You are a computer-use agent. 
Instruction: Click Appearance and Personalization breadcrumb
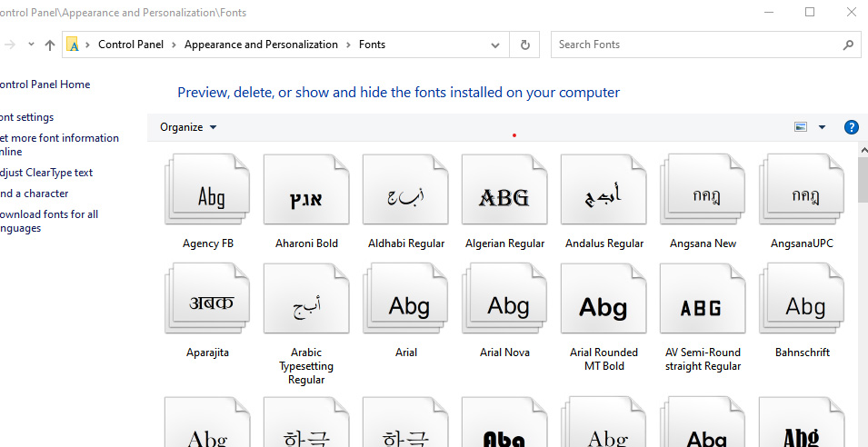261,45
